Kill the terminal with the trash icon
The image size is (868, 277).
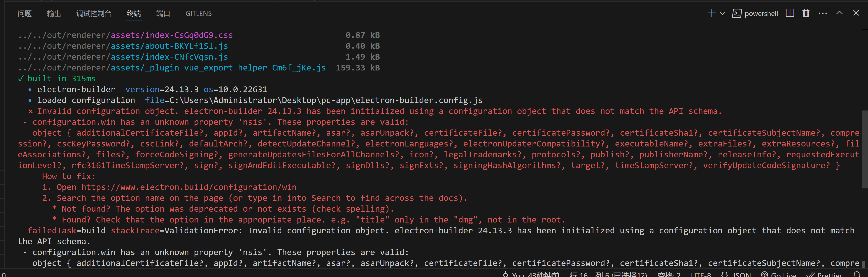[806, 13]
